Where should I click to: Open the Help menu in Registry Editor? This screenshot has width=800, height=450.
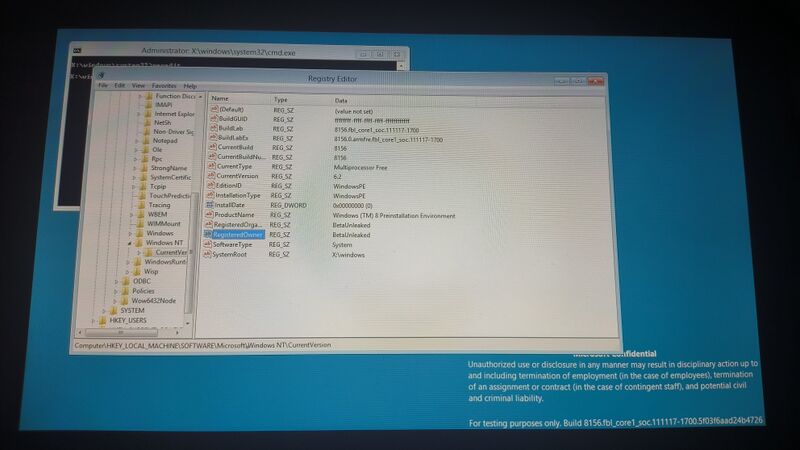pyautogui.click(x=190, y=86)
